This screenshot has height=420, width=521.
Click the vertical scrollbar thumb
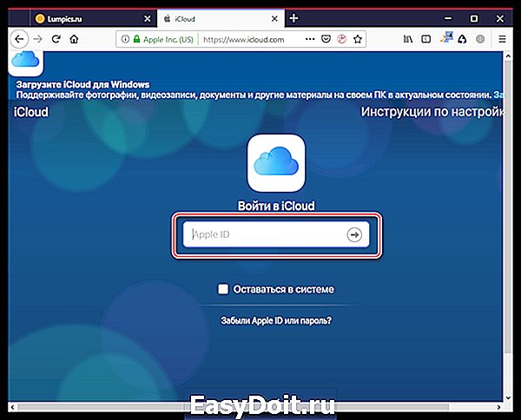[x=508, y=207]
